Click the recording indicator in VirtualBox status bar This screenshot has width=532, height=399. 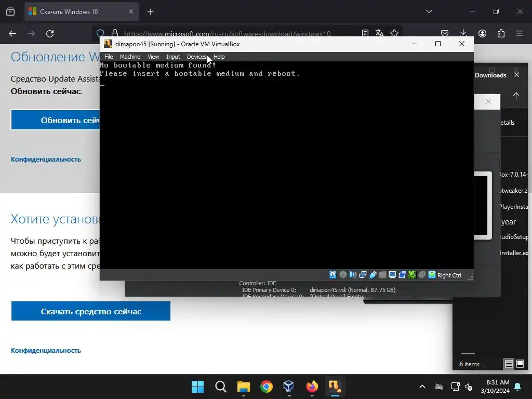[x=403, y=275]
